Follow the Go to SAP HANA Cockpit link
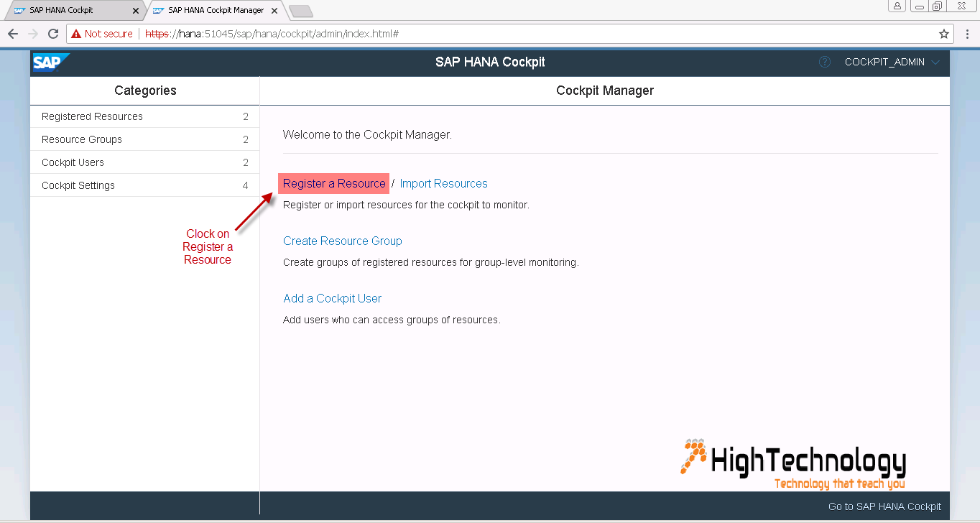 point(884,506)
